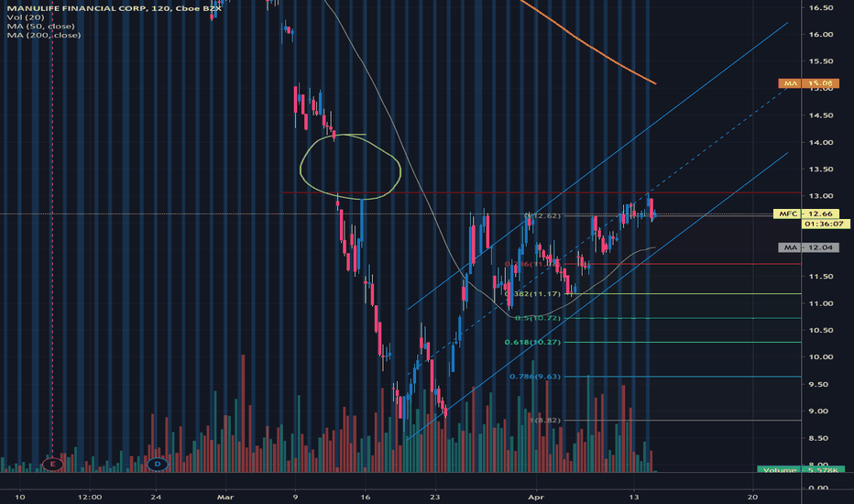
Task: Select the 1(8.82) Fibonacci level label
Action: 544,420
